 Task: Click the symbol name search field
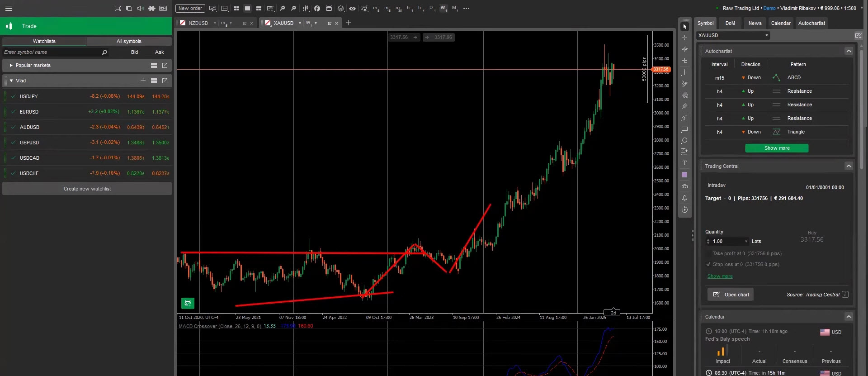pyautogui.click(x=52, y=52)
